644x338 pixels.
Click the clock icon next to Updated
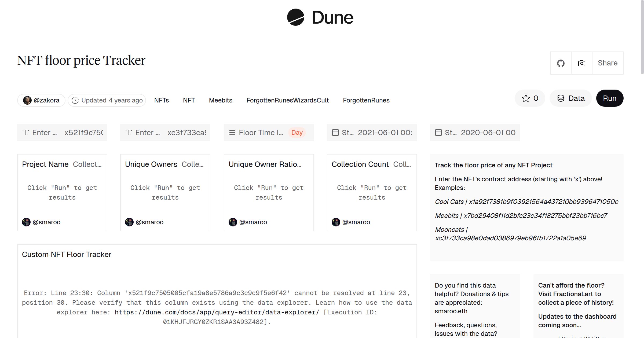click(75, 100)
